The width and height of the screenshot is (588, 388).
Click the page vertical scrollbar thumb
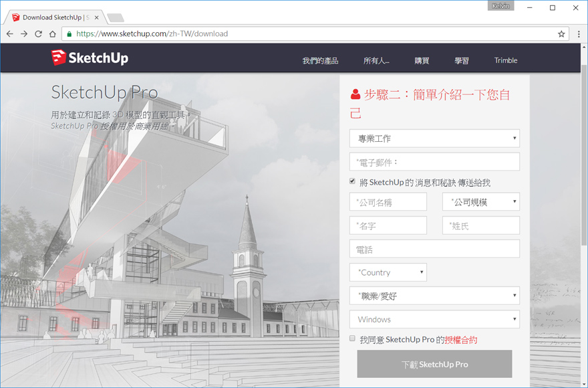[584, 155]
